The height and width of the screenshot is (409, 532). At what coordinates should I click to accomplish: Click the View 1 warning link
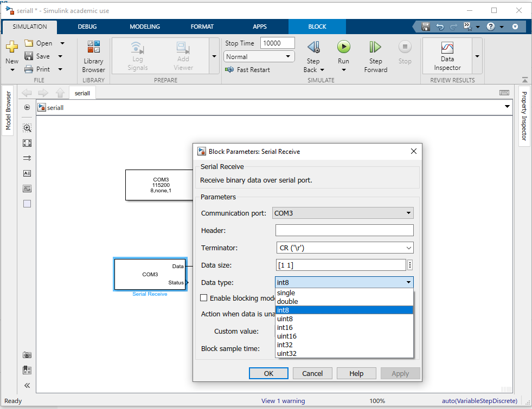(x=283, y=401)
